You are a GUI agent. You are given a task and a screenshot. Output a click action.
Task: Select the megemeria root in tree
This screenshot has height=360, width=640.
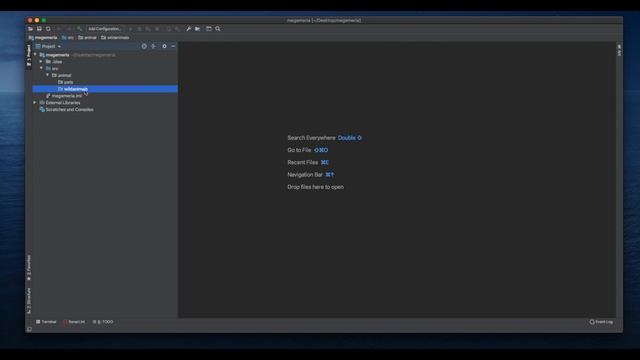tap(58, 55)
